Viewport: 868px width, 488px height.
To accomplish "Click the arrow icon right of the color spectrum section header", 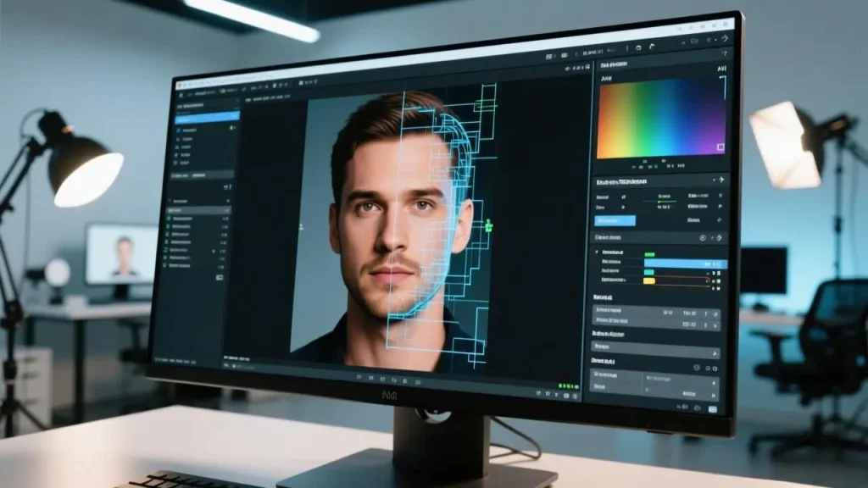I will tap(720, 180).
